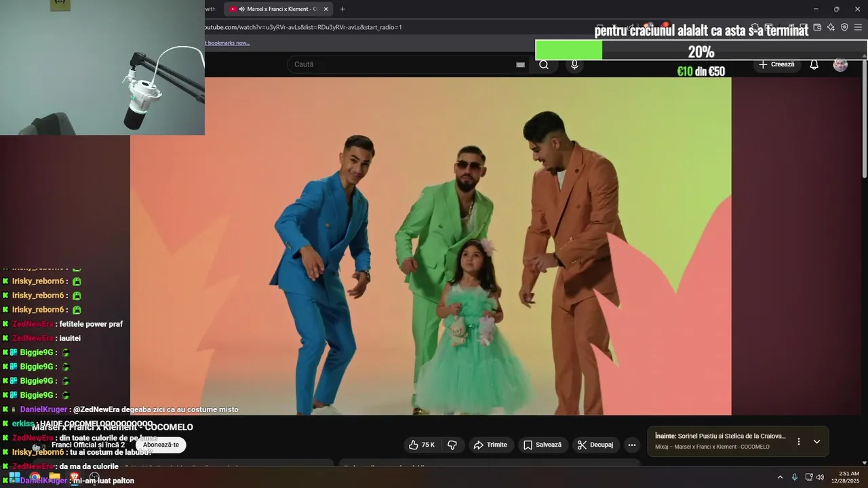Click the Creează button
This screenshot has height=488, width=868.
point(776,64)
